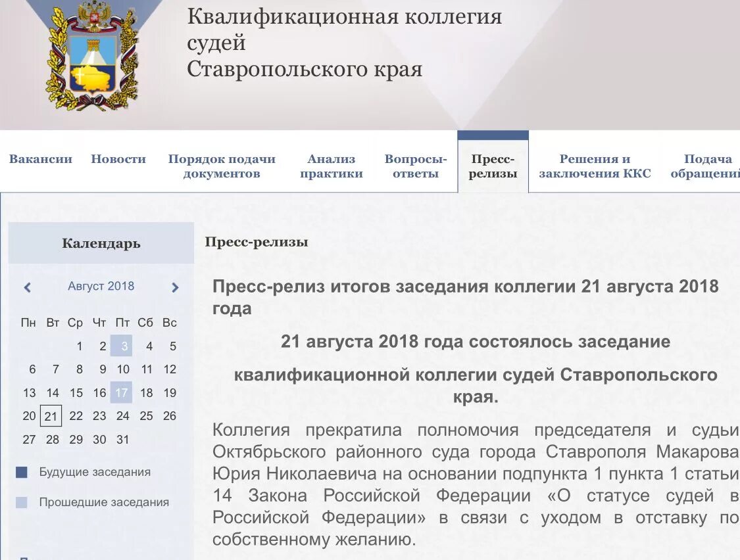Select the outlined calendar date 21
Viewport: 740px width, 560px height.
(x=51, y=416)
